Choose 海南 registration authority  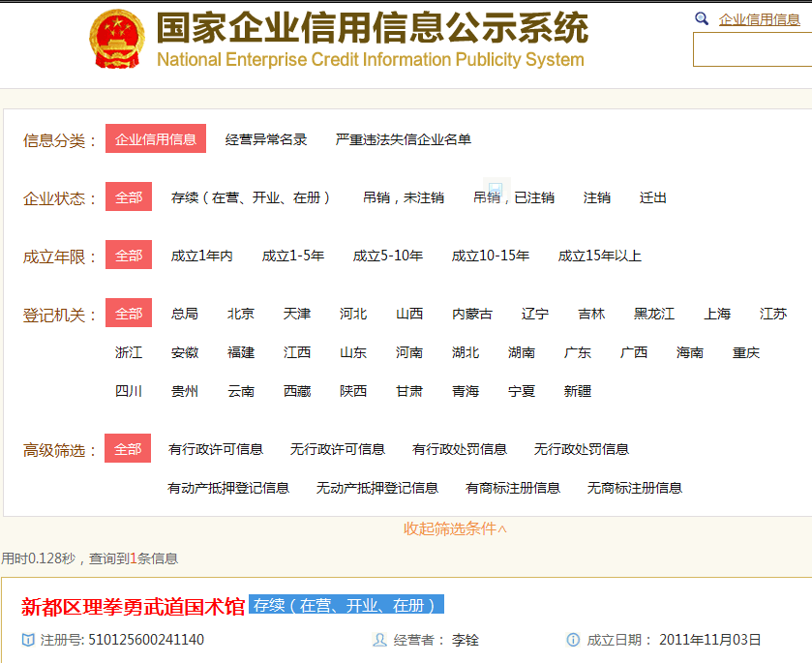(x=690, y=352)
